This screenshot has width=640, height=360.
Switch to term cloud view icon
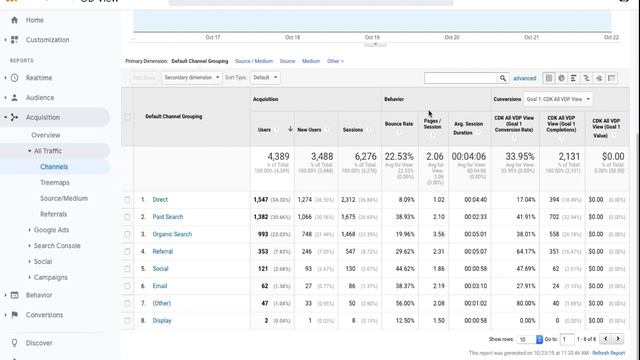pyautogui.click(x=599, y=78)
